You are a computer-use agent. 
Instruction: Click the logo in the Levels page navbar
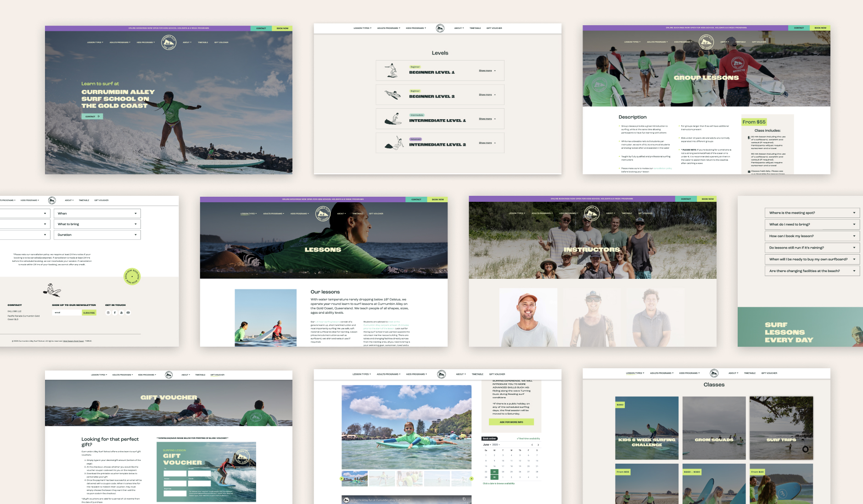tap(440, 28)
